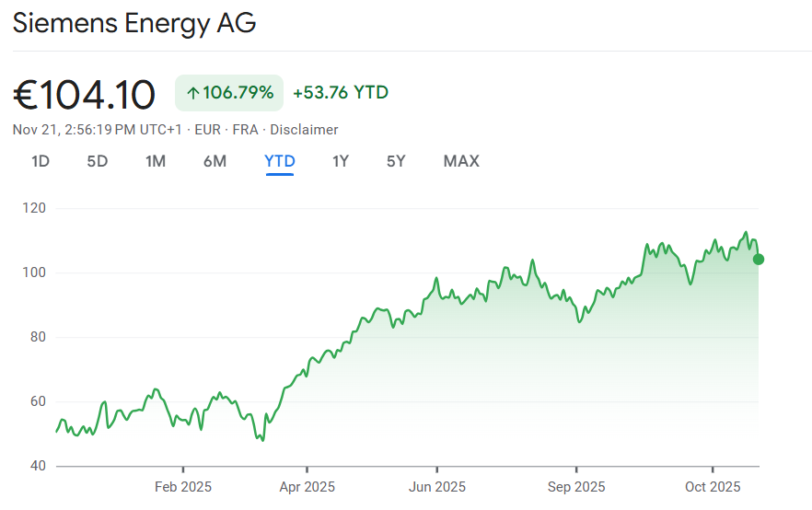Click the Feb 2025 axis label

(x=183, y=487)
